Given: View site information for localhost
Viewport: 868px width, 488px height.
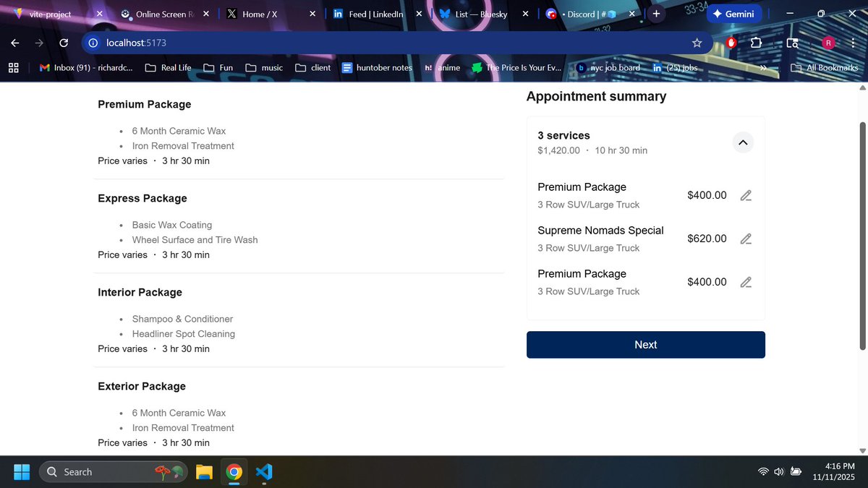Looking at the screenshot, I should (x=93, y=43).
